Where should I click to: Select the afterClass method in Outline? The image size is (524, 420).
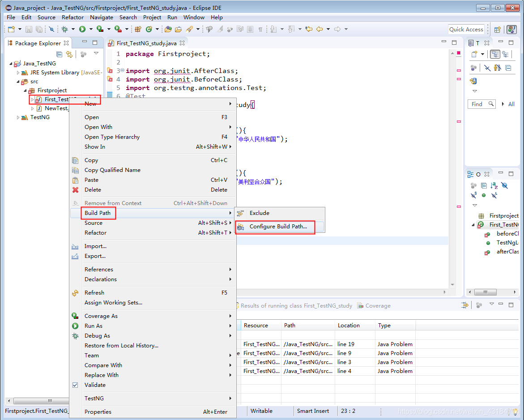click(x=507, y=252)
